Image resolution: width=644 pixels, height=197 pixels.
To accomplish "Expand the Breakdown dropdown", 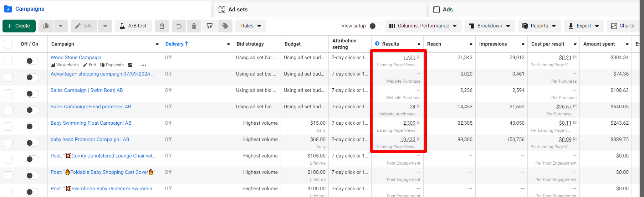I will tap(490, 26).
